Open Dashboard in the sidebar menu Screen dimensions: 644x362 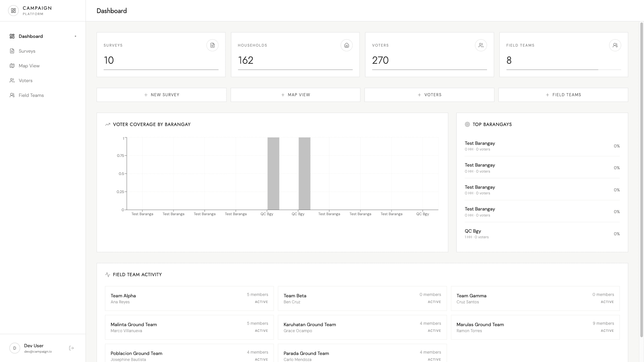click(x=43, y=36)
